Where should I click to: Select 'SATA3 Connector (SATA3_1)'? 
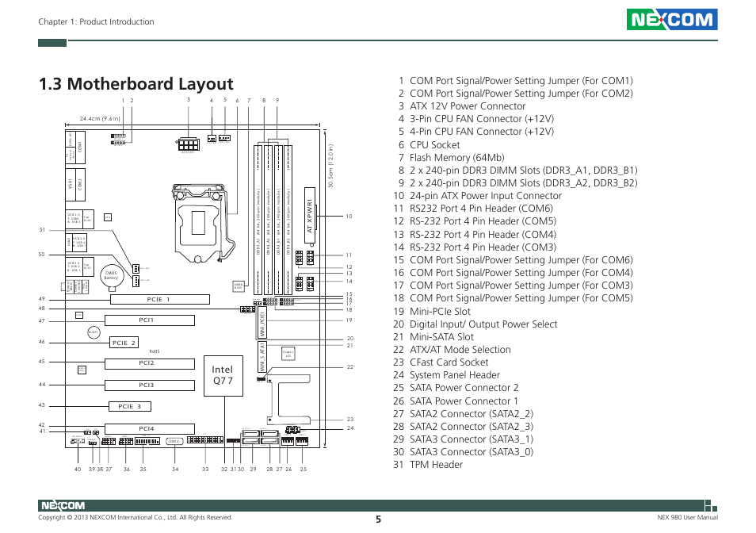coord(472,439)
